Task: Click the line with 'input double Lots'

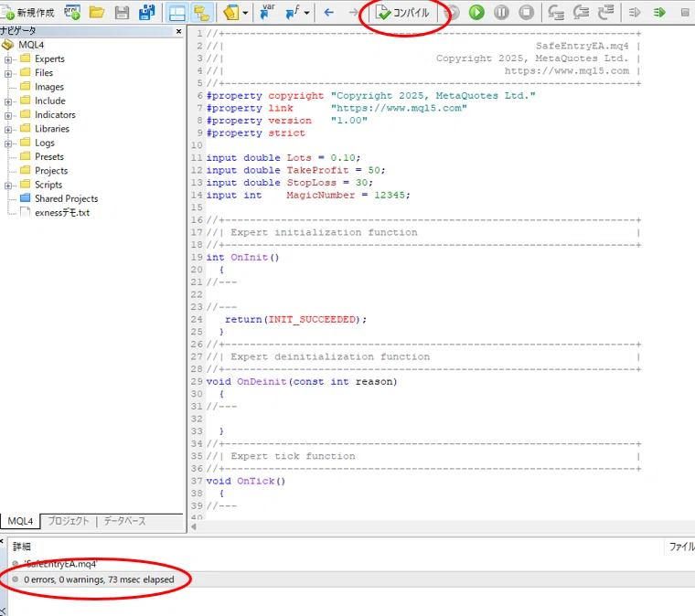Action: click(283, 157)
